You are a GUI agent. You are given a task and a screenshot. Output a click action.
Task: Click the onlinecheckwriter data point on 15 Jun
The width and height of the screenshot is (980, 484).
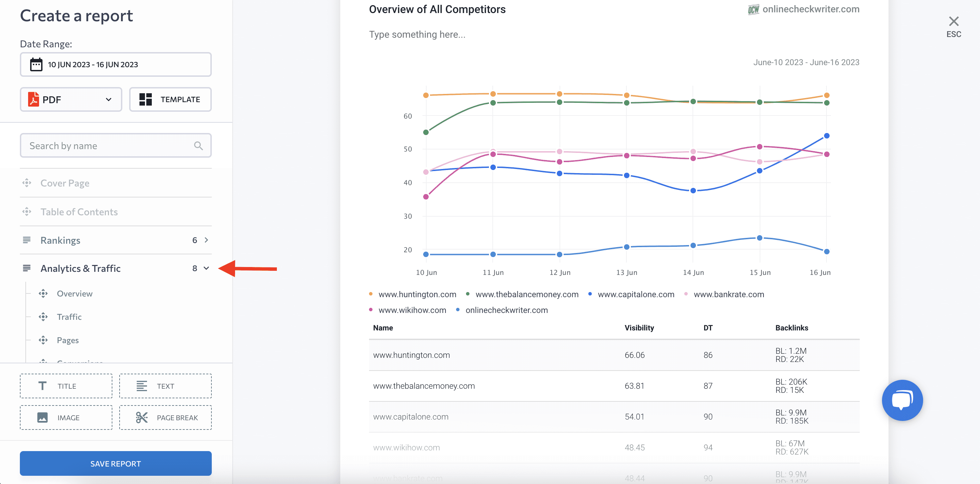(759, 238)
